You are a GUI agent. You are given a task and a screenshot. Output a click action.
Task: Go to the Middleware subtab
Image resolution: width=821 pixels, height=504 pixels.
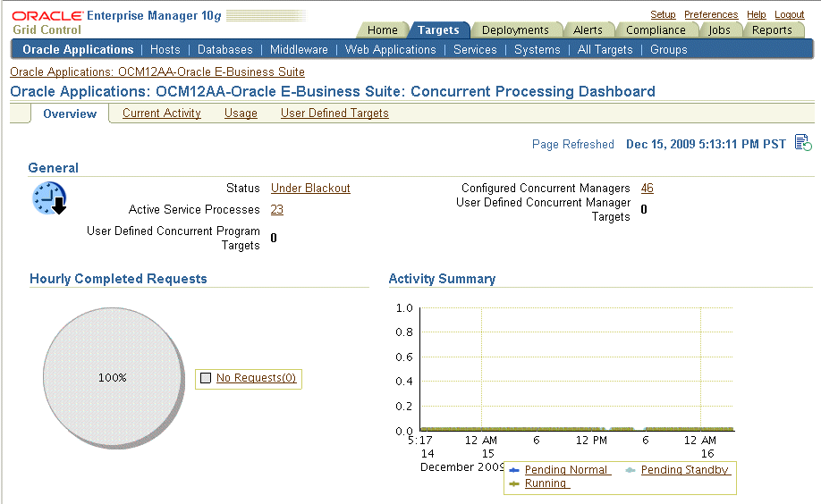(x=299, y=50)
